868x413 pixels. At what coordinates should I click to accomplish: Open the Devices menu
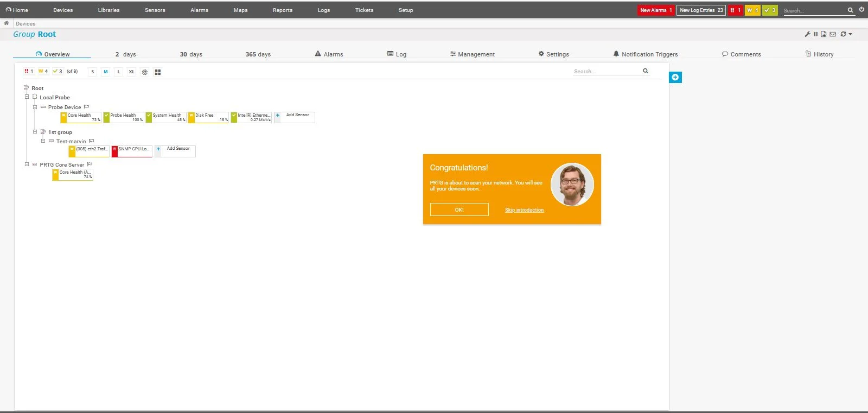pos(63,10)
